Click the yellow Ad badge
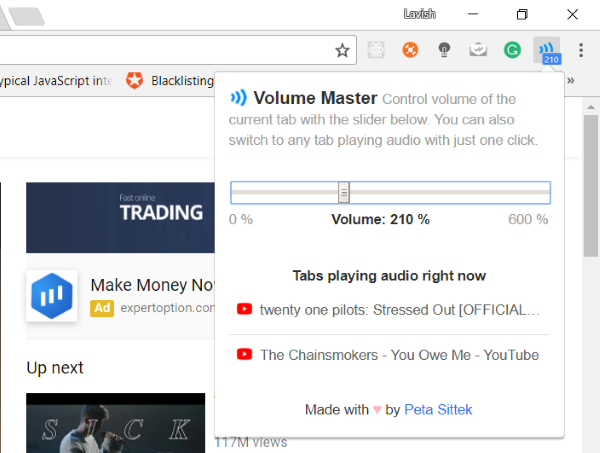 pyautogui.click(x=102, y=308)
